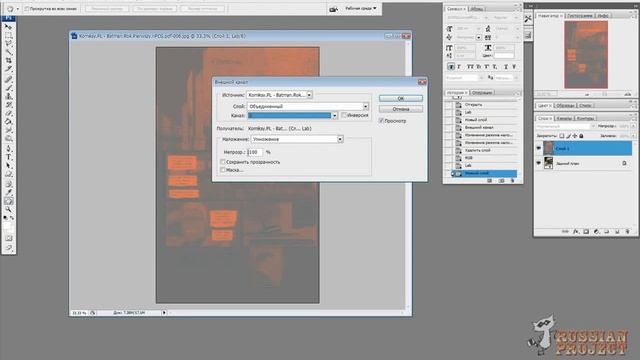Viewport: 640px width, 360px height.
Task: Open the Источник source dropdown
Action: (x=309, y=95)
